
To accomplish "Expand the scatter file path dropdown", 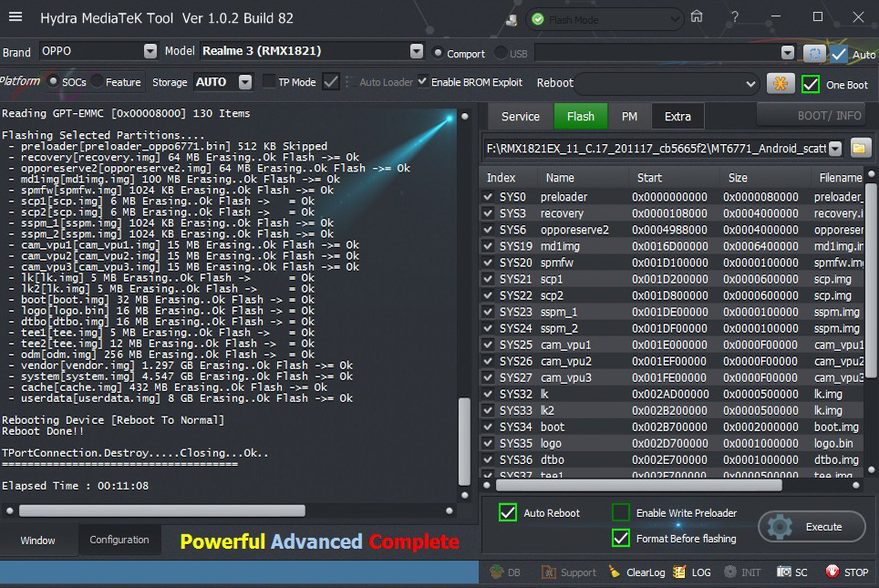I will point(835,149).
